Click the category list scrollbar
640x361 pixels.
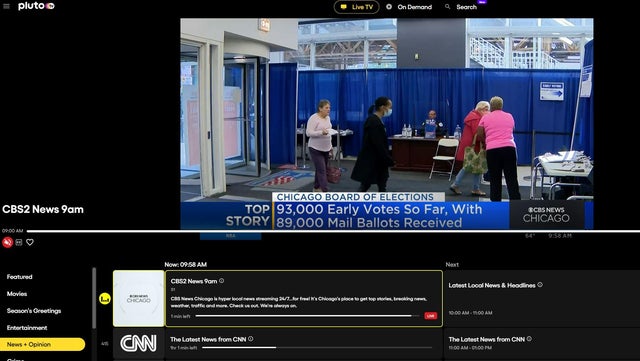pyautogui.click(x=94, y=298)
